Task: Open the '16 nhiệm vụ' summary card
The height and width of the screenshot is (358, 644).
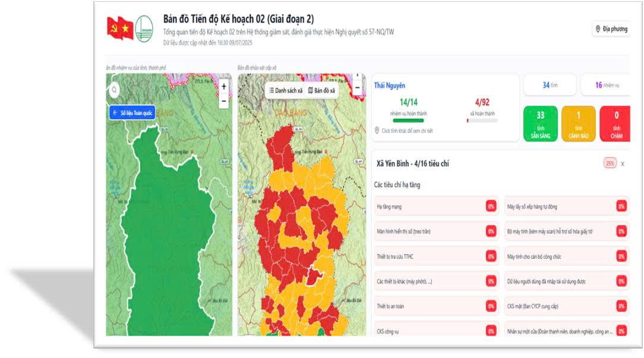Action: pos(606,85)
